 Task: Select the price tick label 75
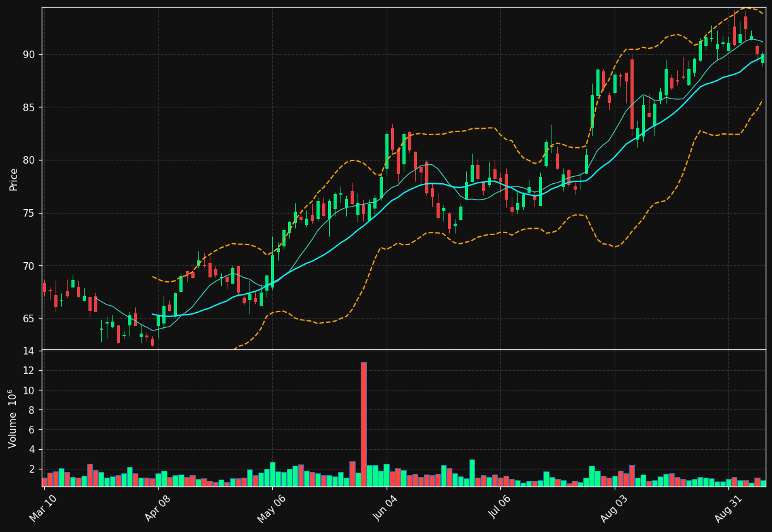pos(29,213)
